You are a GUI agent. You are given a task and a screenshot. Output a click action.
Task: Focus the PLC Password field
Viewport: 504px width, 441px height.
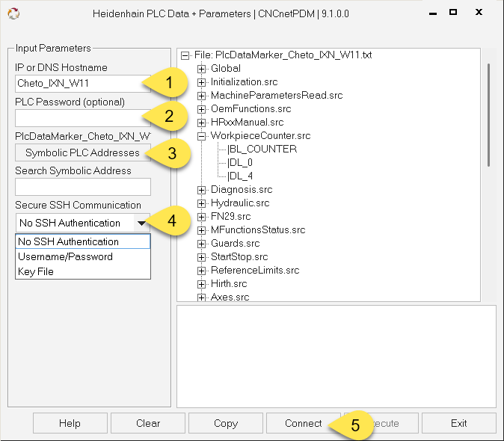[x=83, y=118]
